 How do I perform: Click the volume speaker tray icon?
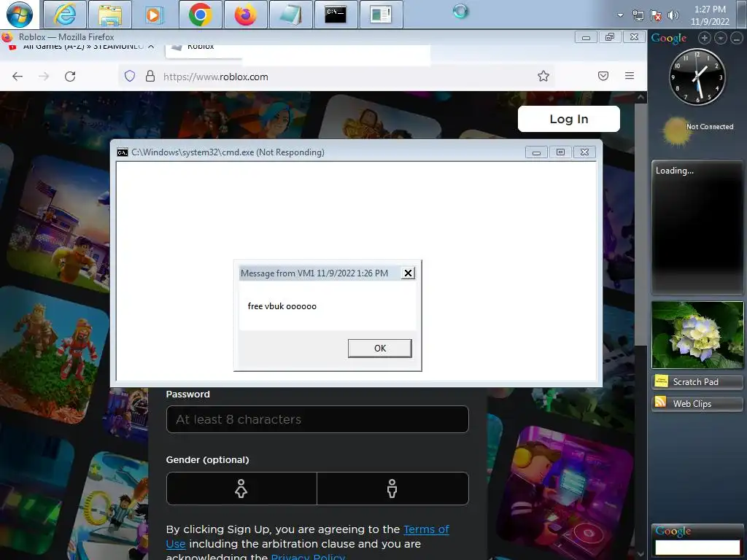[673, 15]
